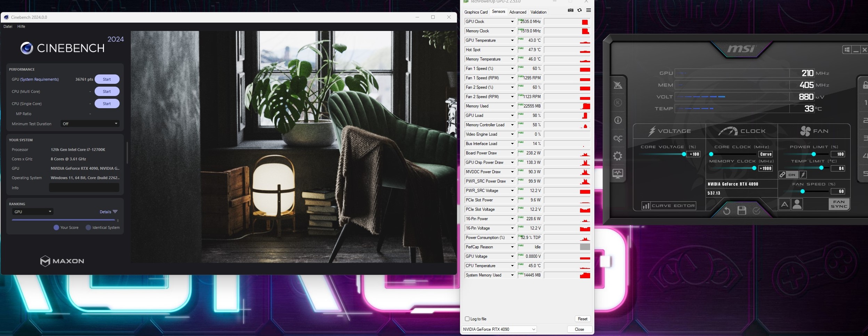This screenshot has height=336, width=868.
Task: Save Afterburner profile with floppy icon
Action: click(x=742, y=210)
